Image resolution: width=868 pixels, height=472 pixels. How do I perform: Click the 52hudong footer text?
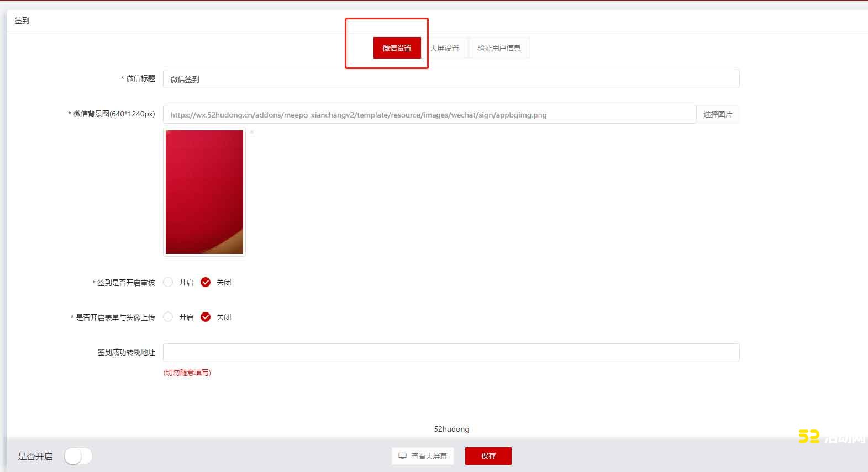pos(451,429)
